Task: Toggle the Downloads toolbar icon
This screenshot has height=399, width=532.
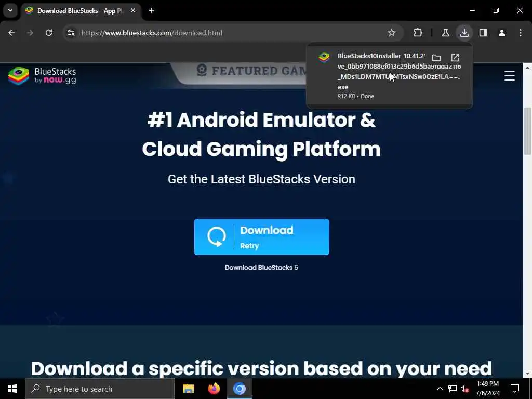Action: [x=464, y=33]
